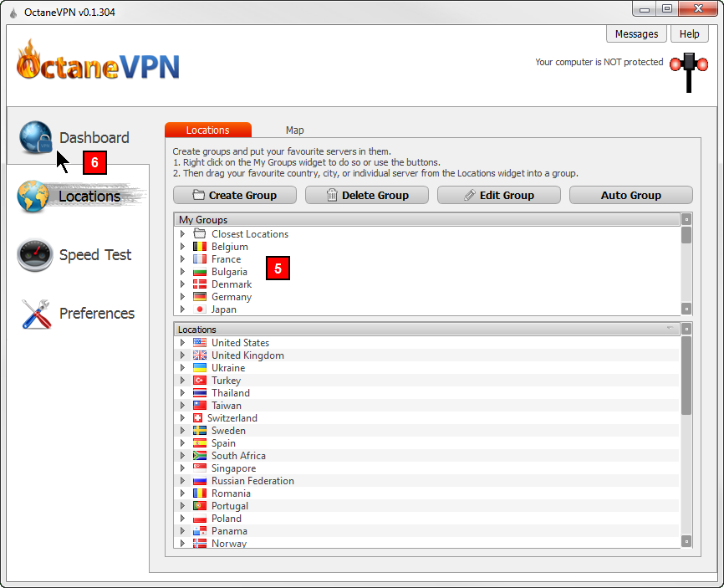Select the Thailand location row
Image resolution: width=724 pixels, height=588 pixels.
(x=426, y=392)
